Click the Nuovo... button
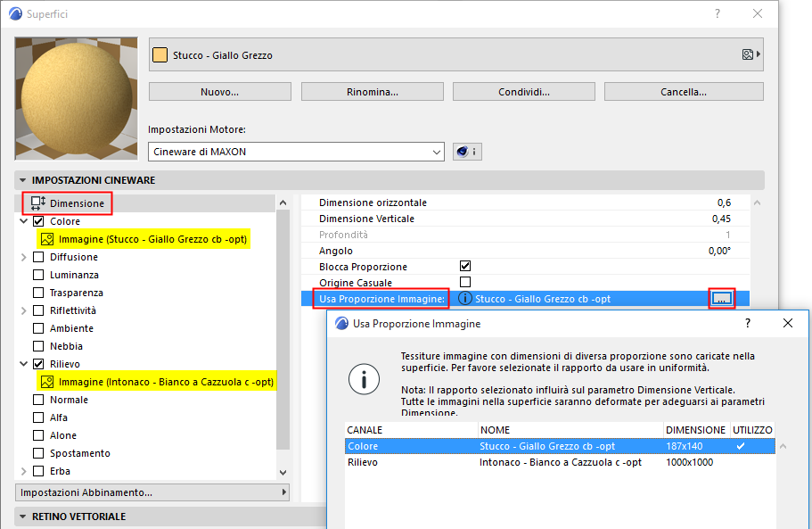The height and width of the screenshot is (529, 812). tap(219, 92)
